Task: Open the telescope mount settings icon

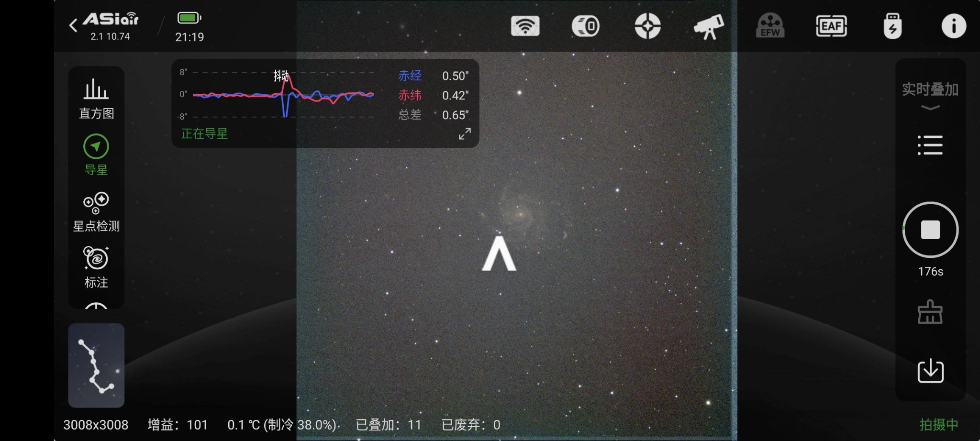Action: [x=709, y=26]
